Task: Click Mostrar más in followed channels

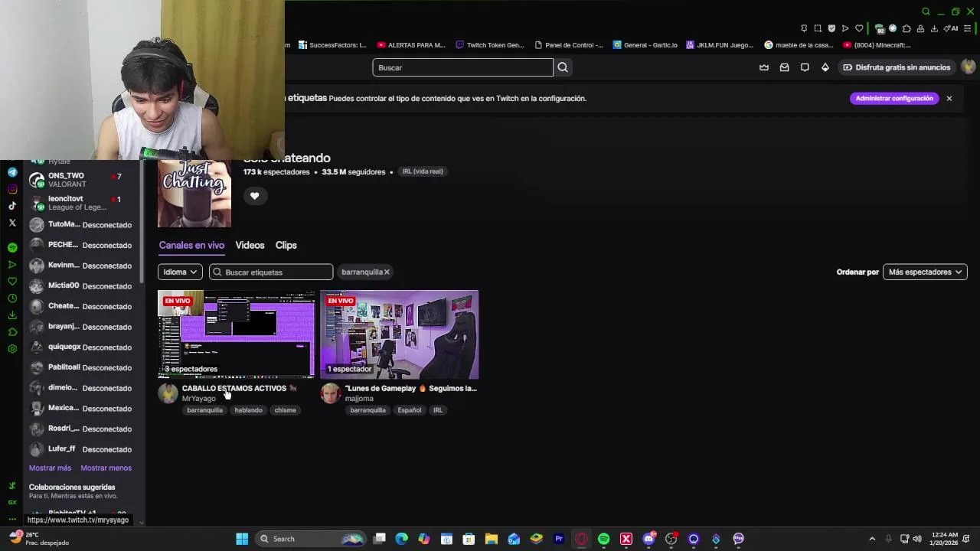Action: coord(50,468)
